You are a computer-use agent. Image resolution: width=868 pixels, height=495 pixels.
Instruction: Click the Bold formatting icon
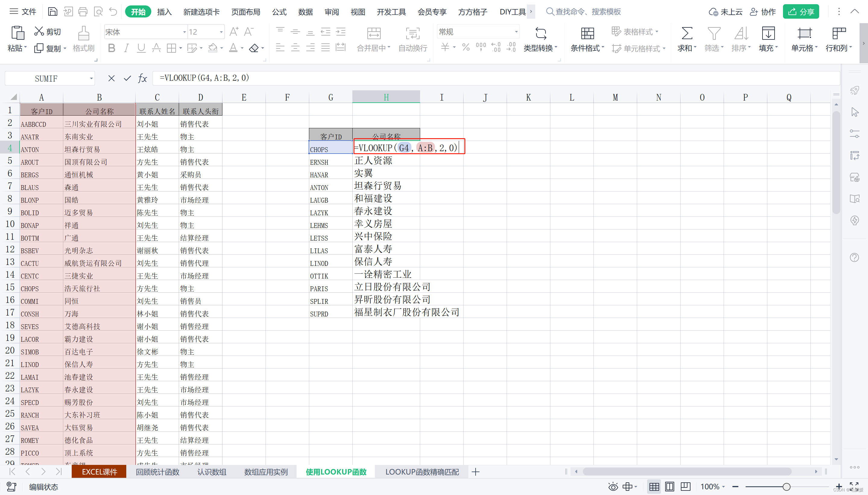point(111,48)
